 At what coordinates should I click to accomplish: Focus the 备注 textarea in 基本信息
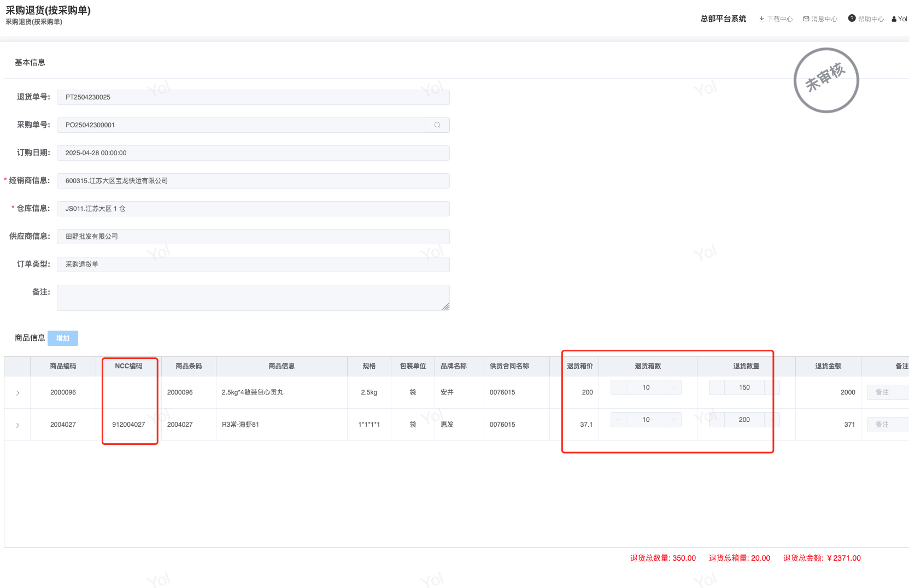(x=253, y=298)
